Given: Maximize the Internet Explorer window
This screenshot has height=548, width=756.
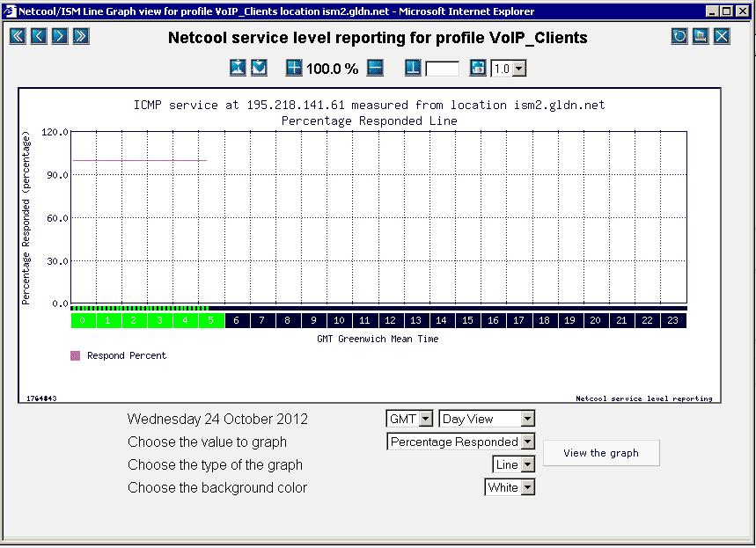Looking at the screenshot, I should (x=727, y=11).
